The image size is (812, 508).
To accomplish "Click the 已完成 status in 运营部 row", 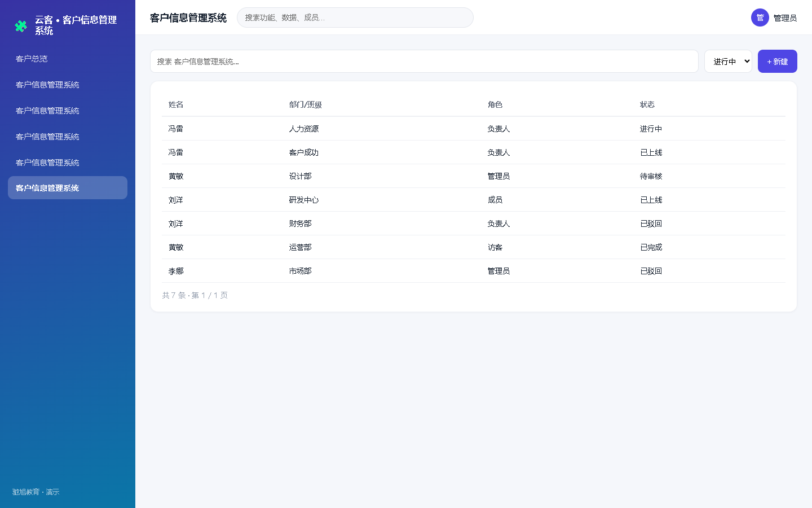I will click(x=651, y=247).
